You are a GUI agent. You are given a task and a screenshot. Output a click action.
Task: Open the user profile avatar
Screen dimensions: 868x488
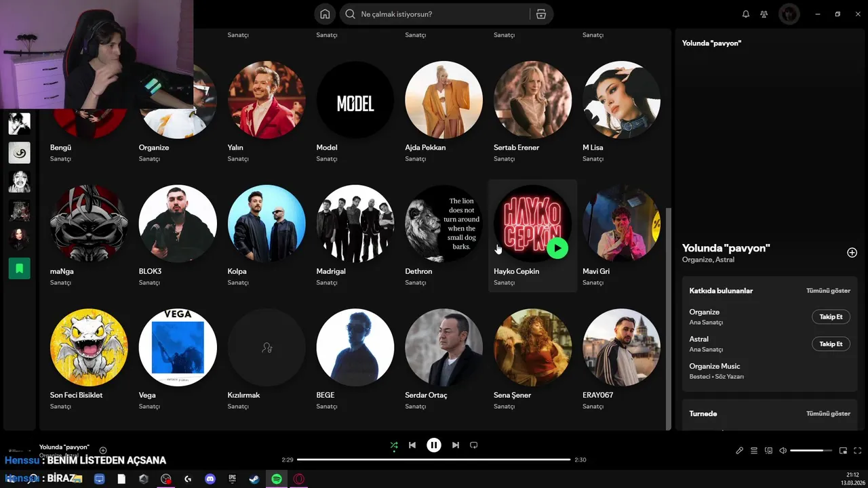(x=789, y=14)
